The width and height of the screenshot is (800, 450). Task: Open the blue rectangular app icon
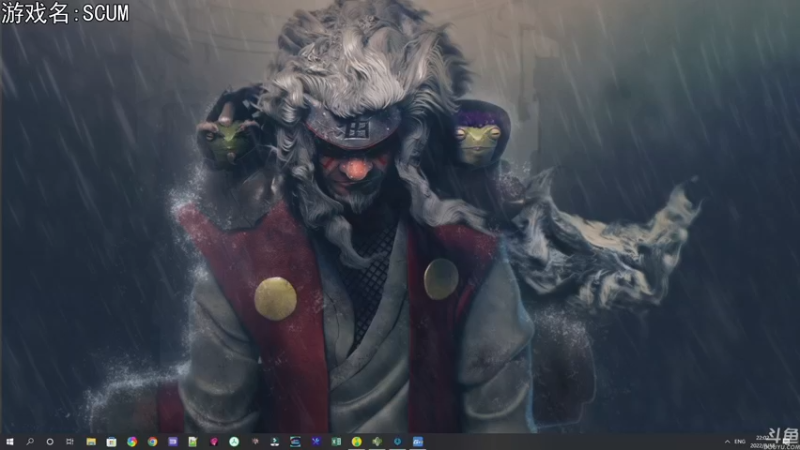point(418,442)
